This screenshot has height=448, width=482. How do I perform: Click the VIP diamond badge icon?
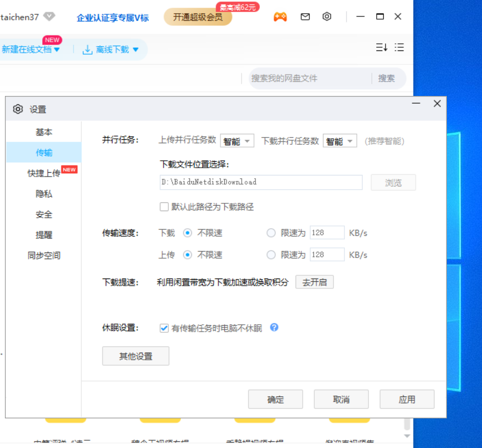coord(49,16)
